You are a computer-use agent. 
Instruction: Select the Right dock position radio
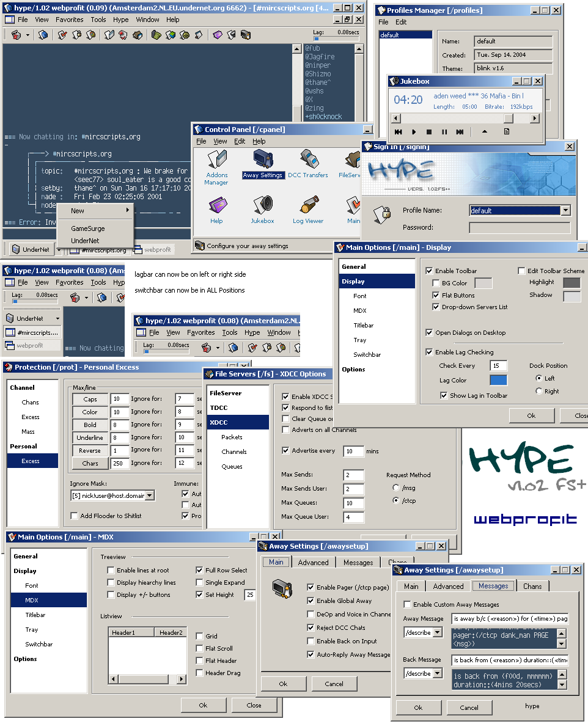(x=539, y=391)
